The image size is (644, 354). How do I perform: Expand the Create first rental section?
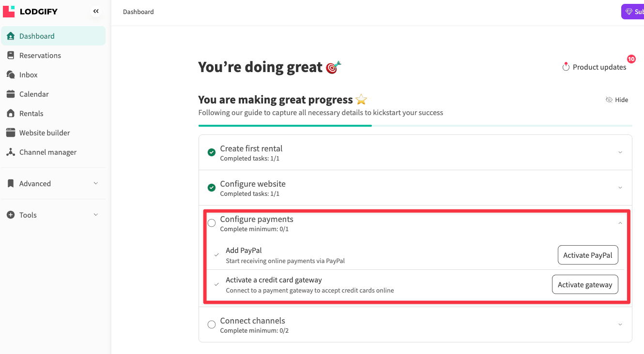[620, 152]
